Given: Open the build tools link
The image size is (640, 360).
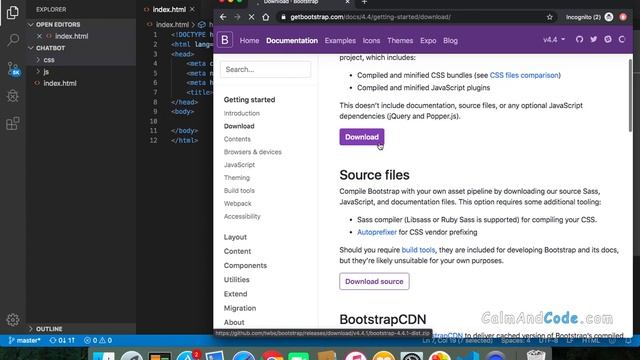Looking at the screenshot, I should (x=418, y=250).
